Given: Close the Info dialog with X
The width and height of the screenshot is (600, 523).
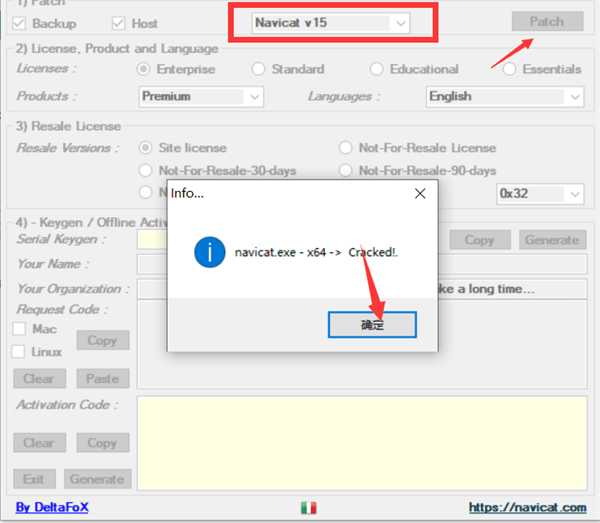Looking at the screenshot, I should (x=420, y=193).
